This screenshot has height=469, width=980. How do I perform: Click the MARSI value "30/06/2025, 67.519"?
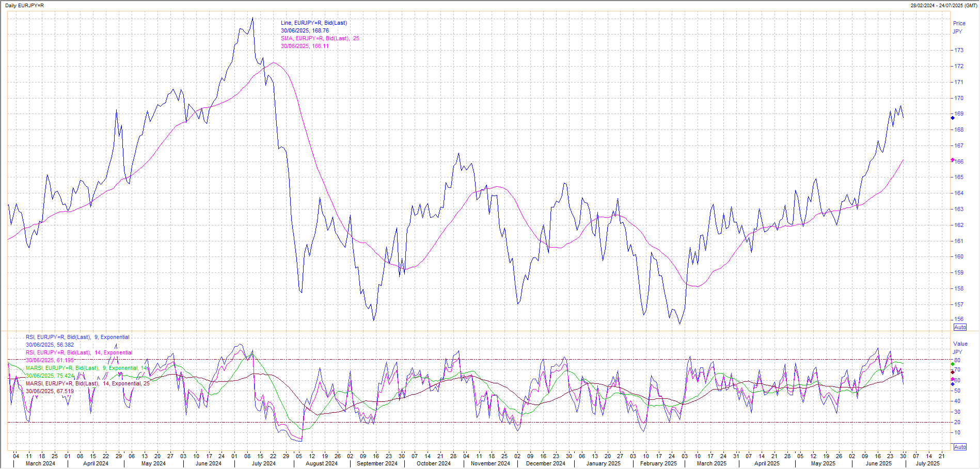[50, 391]
